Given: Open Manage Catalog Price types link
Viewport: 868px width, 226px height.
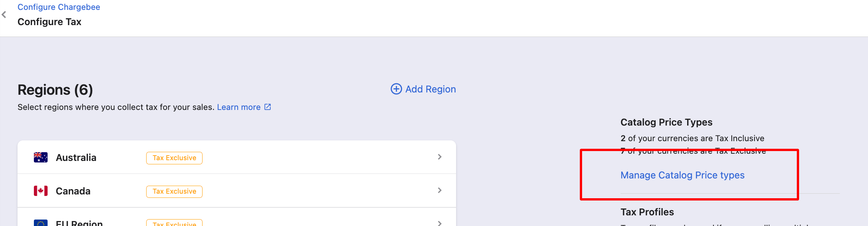Looking at the screenshot, I should pos(683,175).
